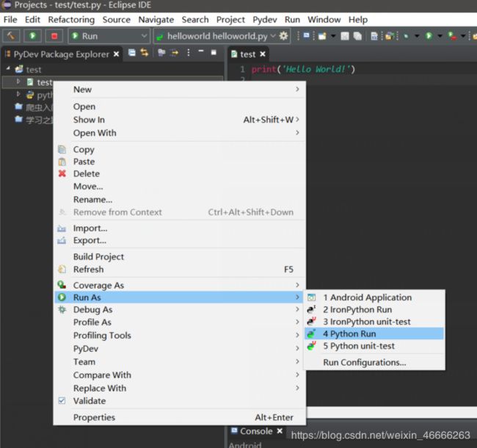Click Copy in the context menu
Screen dimensions: 477x448
tap(180, 149)
